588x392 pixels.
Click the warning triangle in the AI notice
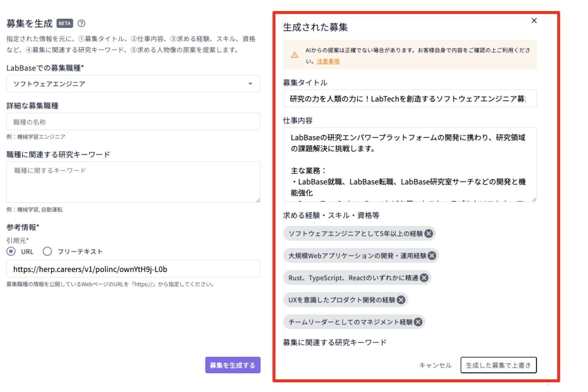tap(295, 55)
